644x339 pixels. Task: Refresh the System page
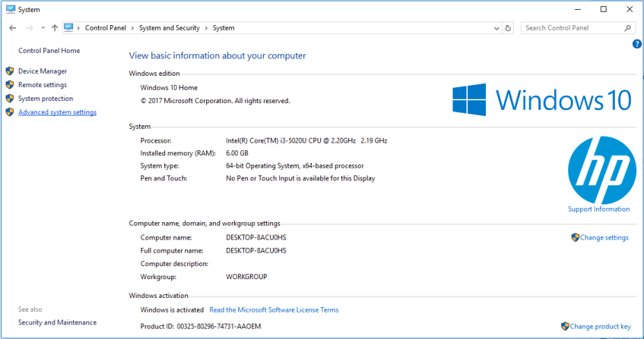508,28
